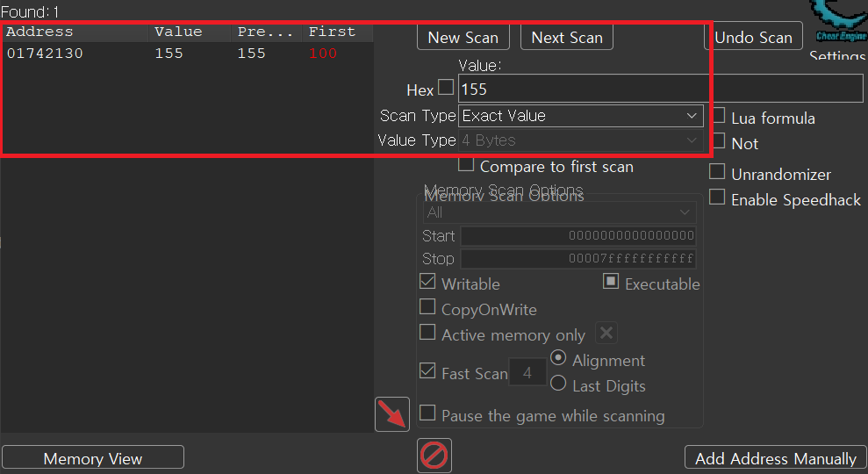Expand the memory region dropdown showing All
This screenshot has height=474, width=868.
click(x=560, y=212)
